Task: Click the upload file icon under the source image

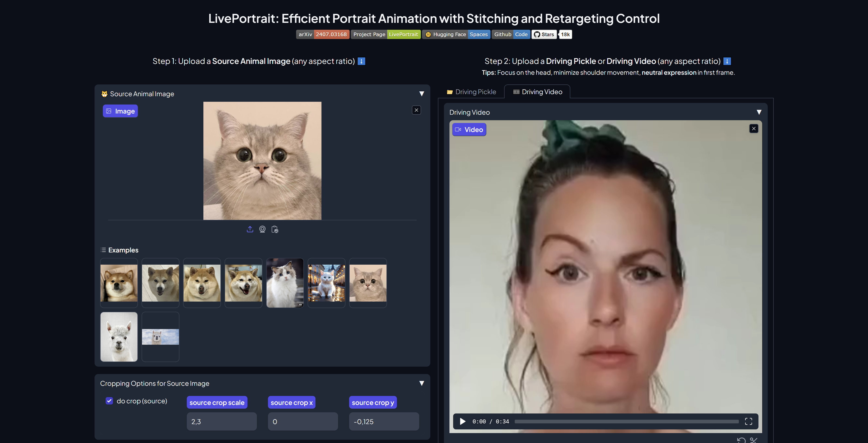Action: click(x=250, y=229)
